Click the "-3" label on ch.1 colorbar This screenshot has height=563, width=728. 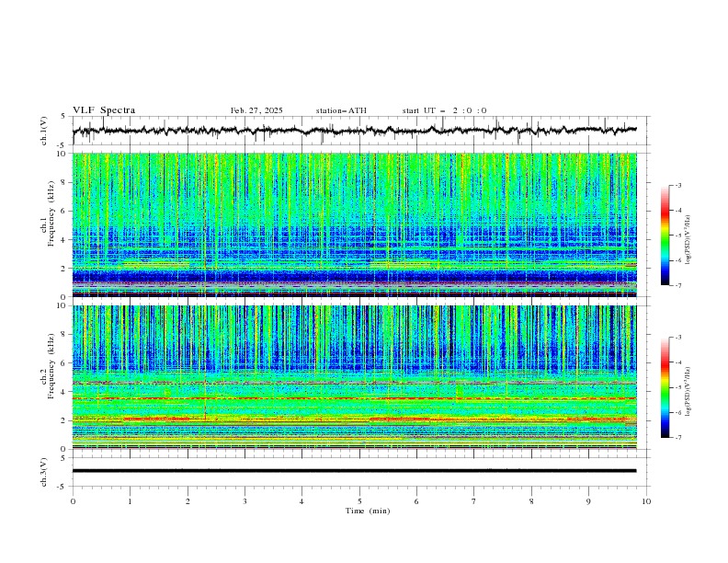click(x=677, y=185)
